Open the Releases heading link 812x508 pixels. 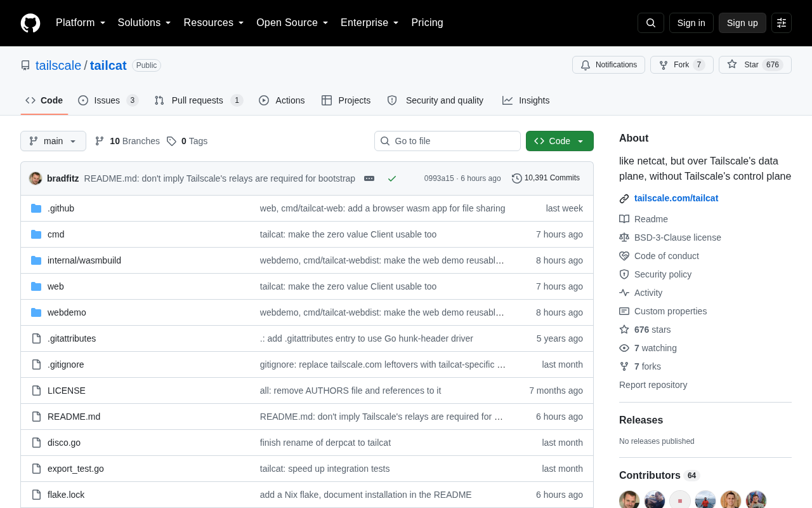click(x=641, y=420)
